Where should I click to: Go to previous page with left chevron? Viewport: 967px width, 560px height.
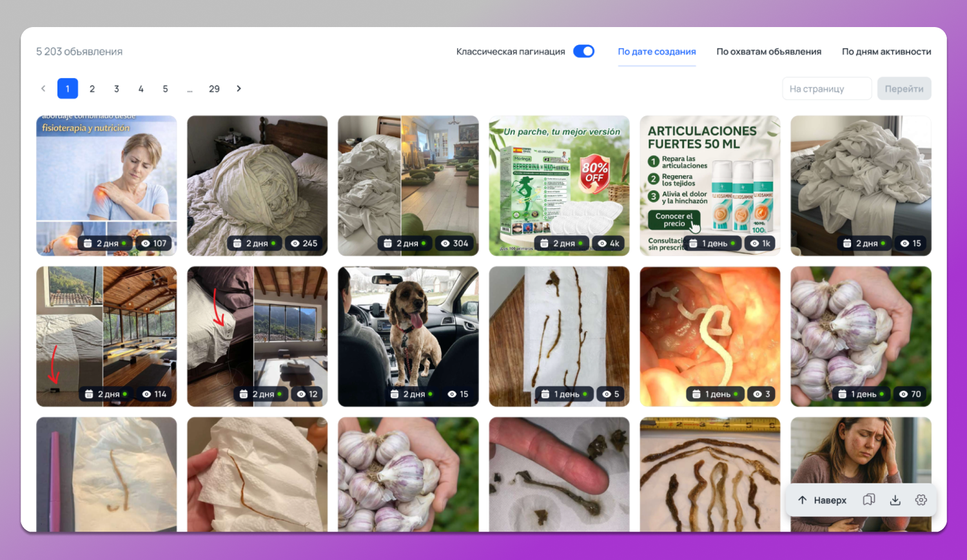(43, 89)
